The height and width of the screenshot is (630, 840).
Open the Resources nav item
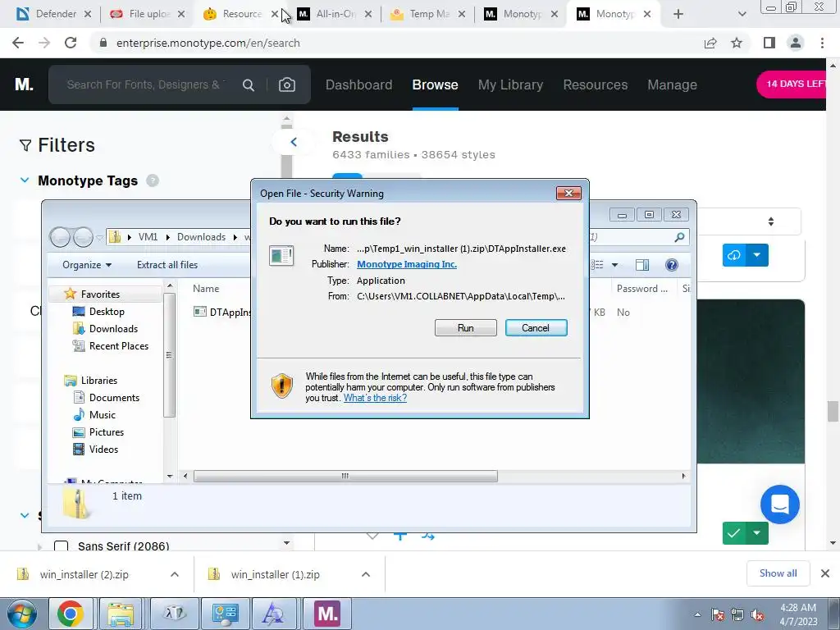(596, 84)
